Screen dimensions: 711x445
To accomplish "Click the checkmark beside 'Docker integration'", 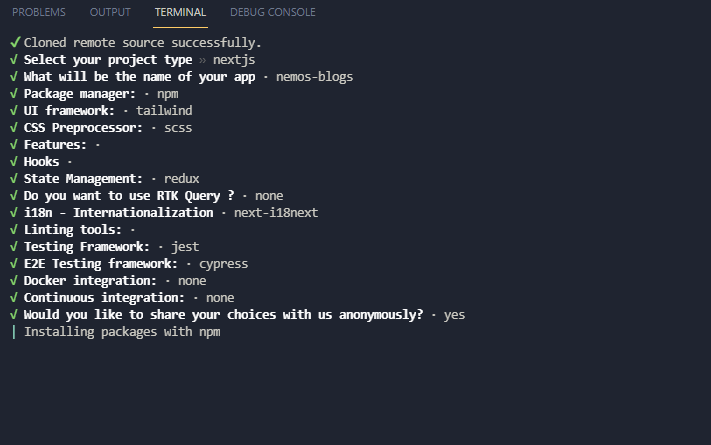I will pos(14,281).
